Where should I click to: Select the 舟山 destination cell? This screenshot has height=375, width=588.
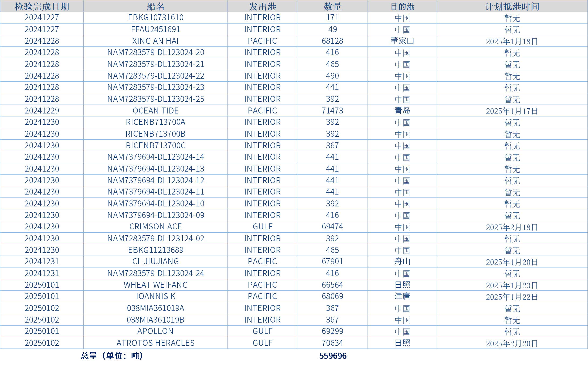tap(402, 262)
